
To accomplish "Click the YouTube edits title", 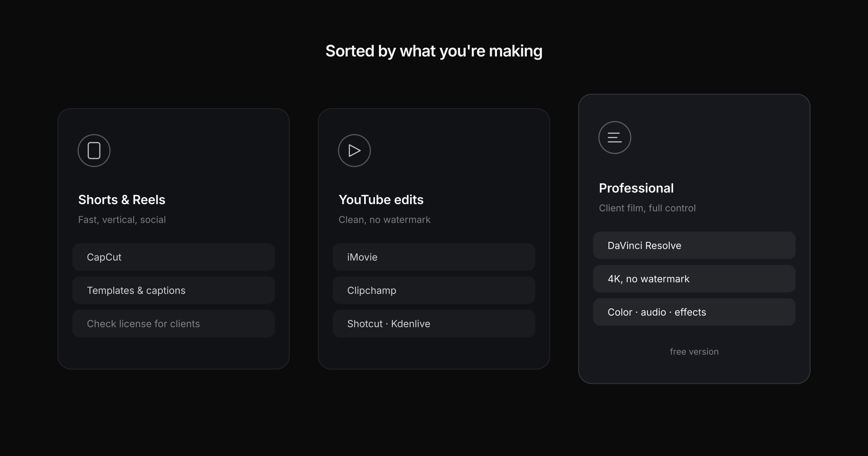I will pyautogui.click(x=381, y=200).
